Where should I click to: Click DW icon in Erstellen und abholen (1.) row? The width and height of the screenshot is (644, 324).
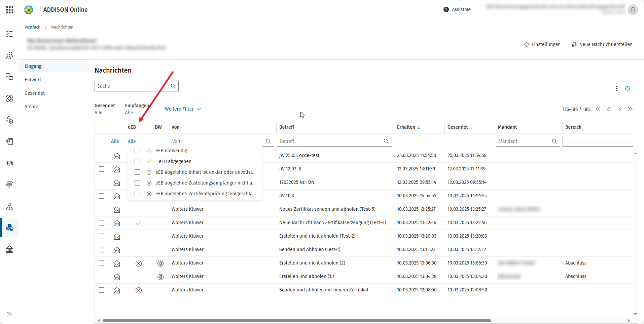pos(160,277)
